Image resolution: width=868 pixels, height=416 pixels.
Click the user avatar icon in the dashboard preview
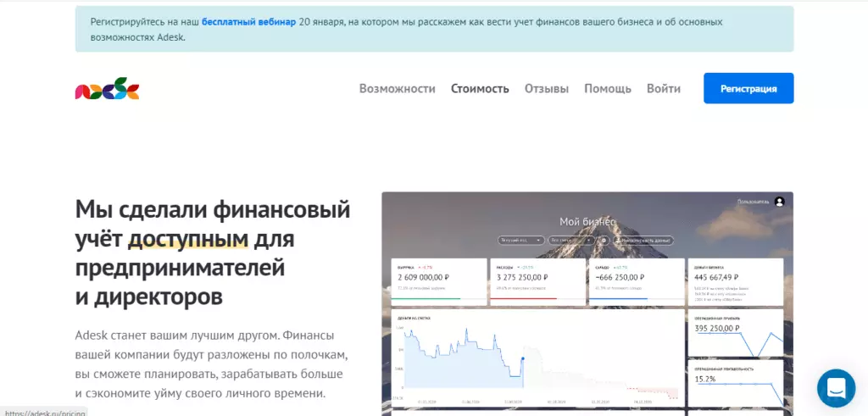(780, 202)
